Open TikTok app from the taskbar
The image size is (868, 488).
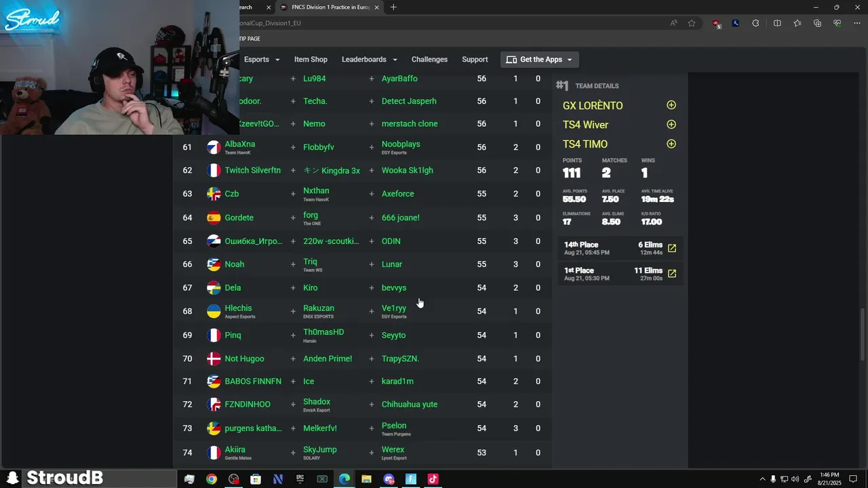pos(433,479)
